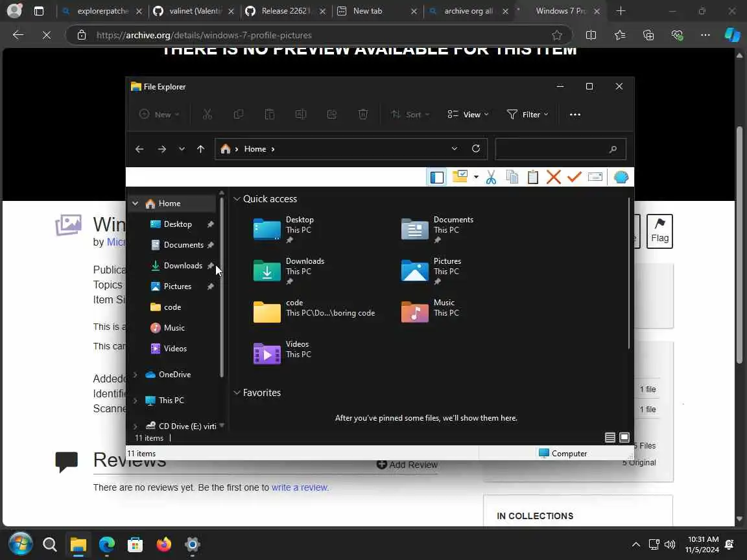Click the Share icon in the command bar
The image size is (747, 560).
pyautogui.click(x=331, y=114)
